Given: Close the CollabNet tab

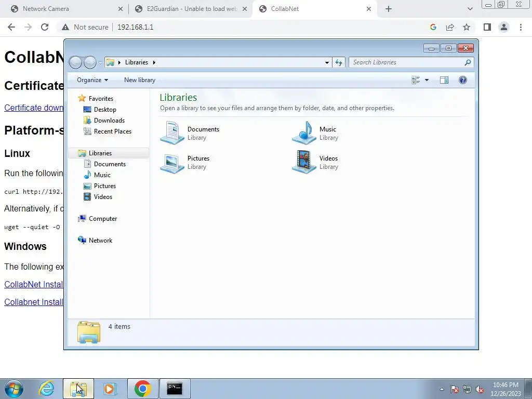Looking at the screenshot, I should pos(369,9).
